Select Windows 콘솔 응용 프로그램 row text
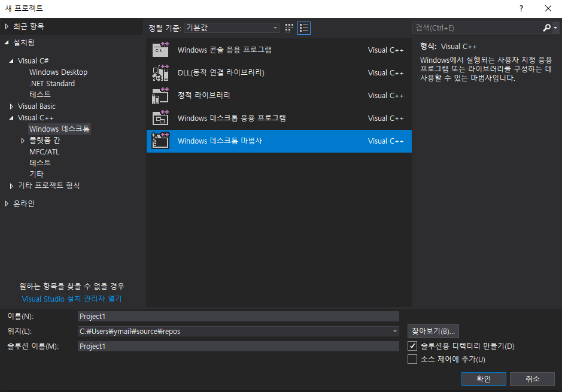Viewport: 562px width, 392px height. point(224,50)
